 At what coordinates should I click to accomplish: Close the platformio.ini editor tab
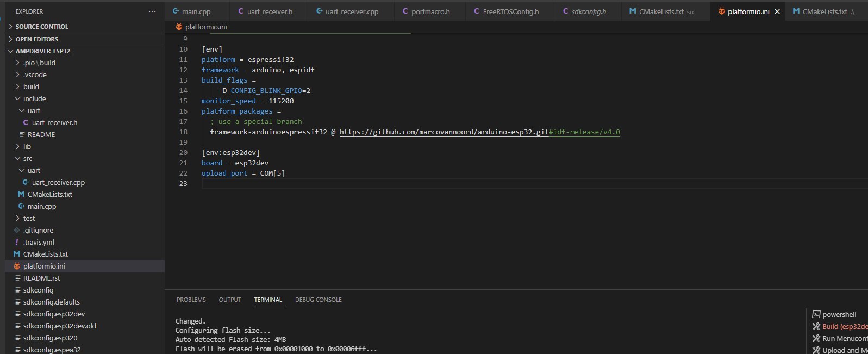point(777,11)
